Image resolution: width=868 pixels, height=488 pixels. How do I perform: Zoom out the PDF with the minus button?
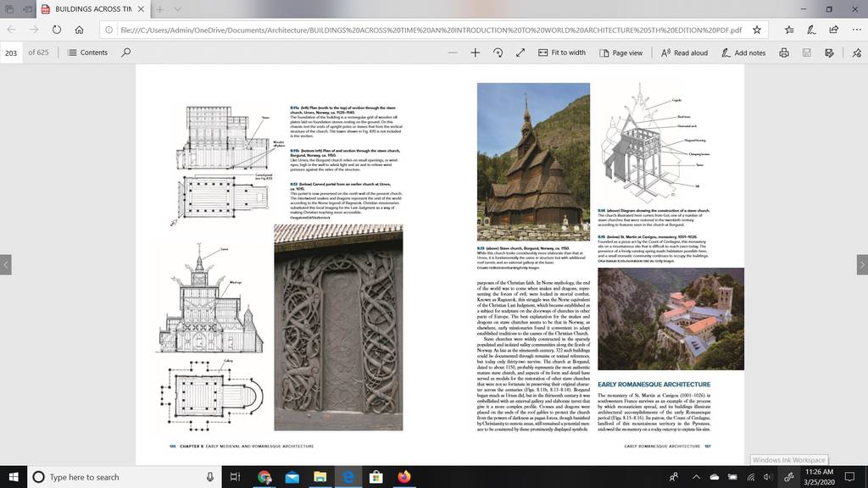(453, 53)
